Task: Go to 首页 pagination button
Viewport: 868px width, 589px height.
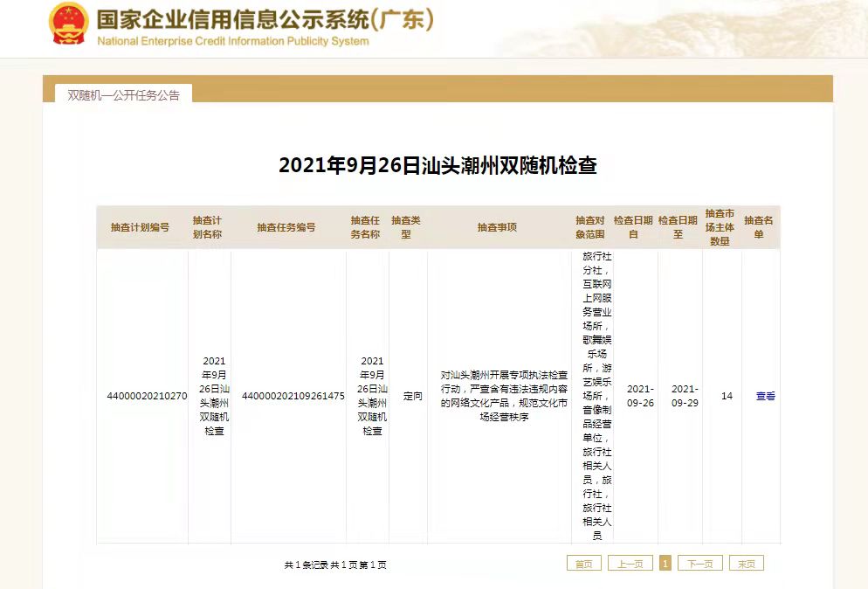Action: [x=584, y=564]
